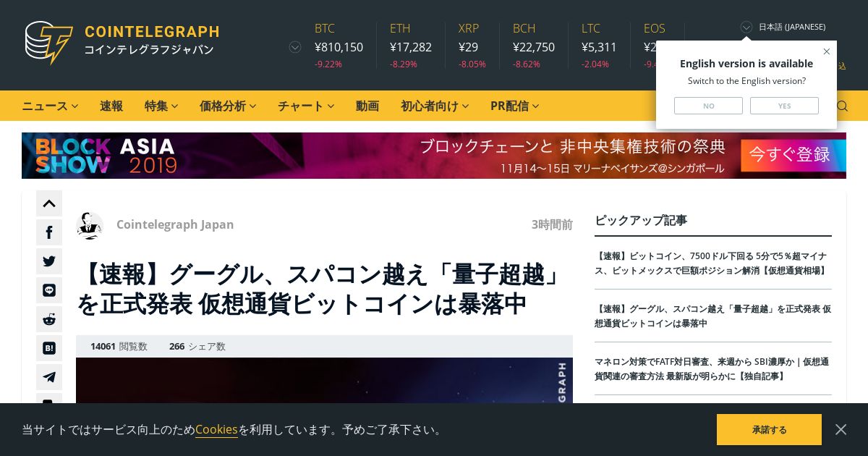Go to the 速報 section
The width and height of the screenshot is (868, 456).
111,106
